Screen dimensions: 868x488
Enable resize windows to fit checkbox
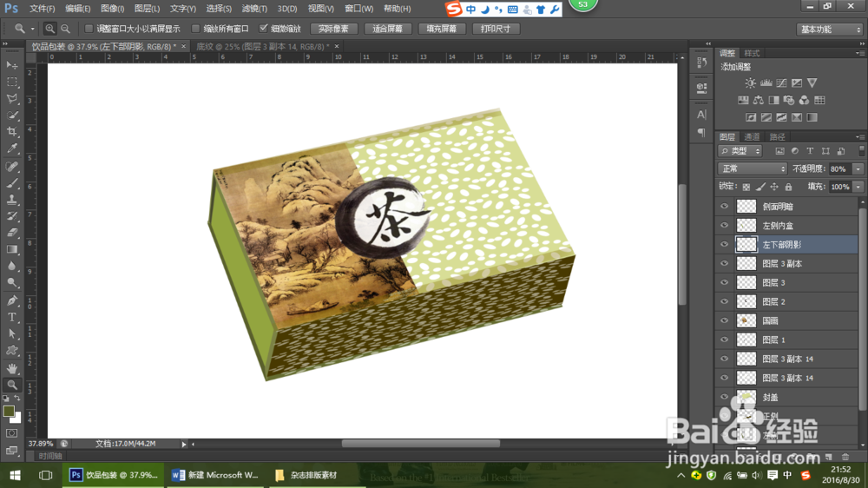[x=89, y=29]
